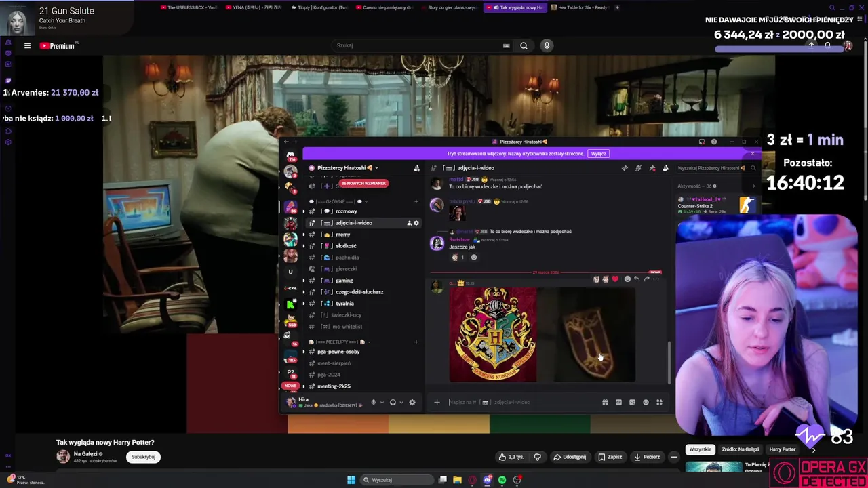This screenshot has width=868, height=488.
Task: Open Discord threads icon in channel header
Action: tap(625, 168)
